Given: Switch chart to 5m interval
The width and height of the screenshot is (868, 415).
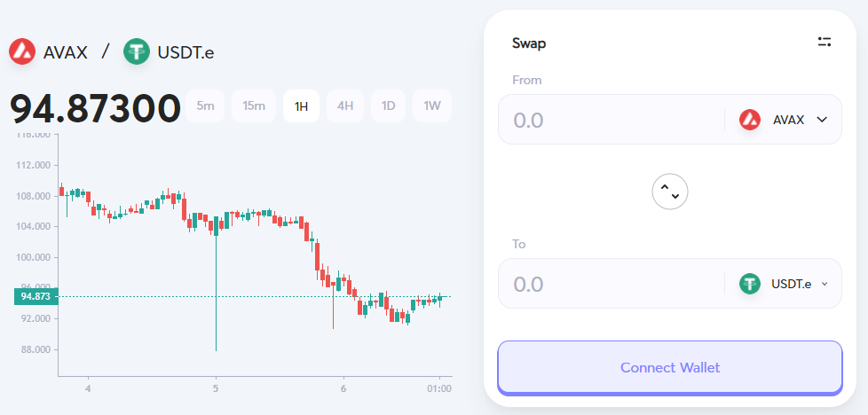Looking at the screenshot, I should click(205, 106).
